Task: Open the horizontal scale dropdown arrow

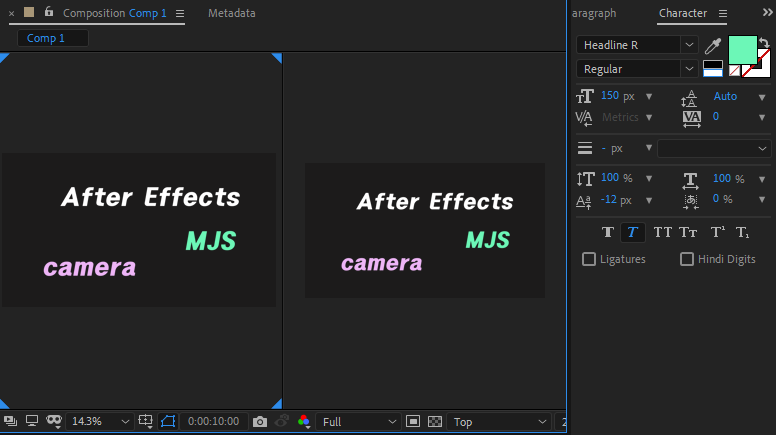Action: 762,179
